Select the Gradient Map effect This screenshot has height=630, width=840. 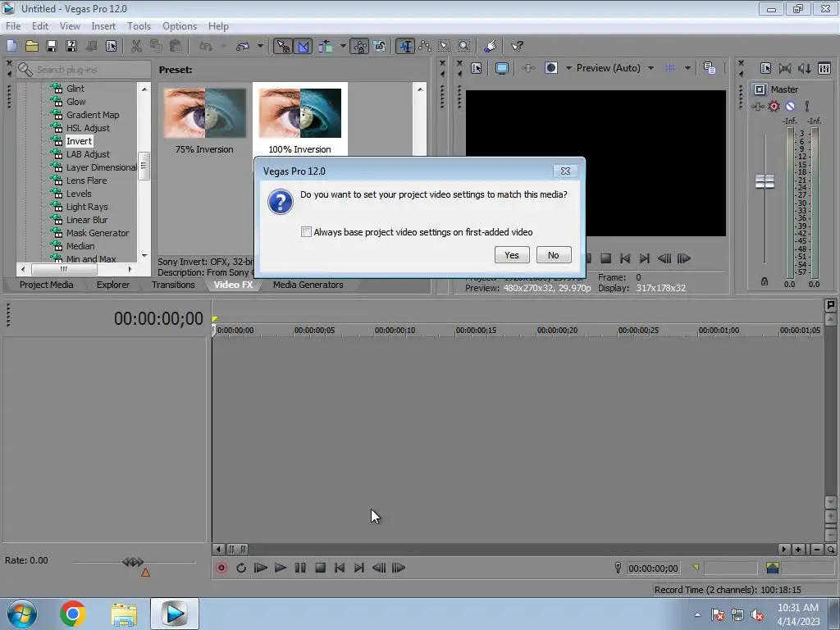pyautogui.click(x=93, y=115)
